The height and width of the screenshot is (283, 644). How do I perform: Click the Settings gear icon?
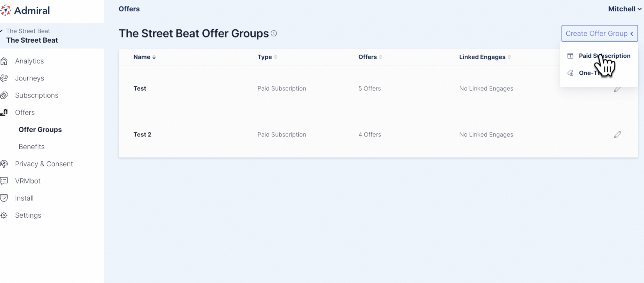[x=4, y=215]
